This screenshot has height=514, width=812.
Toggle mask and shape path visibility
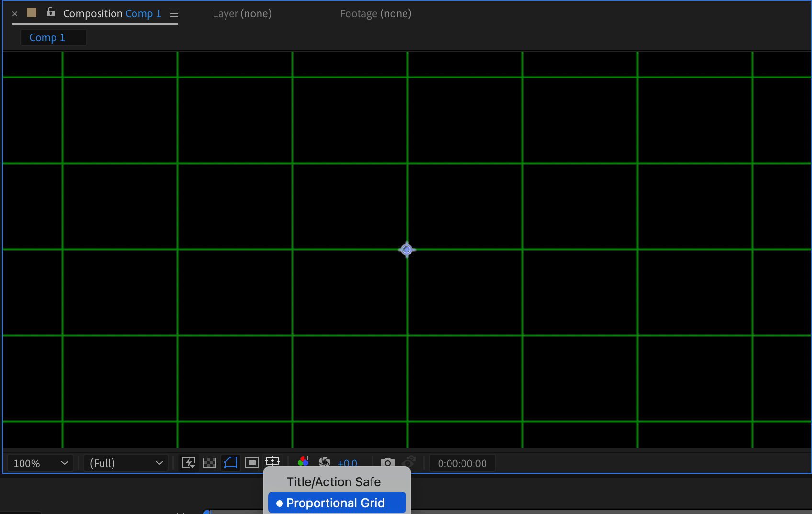(231, 462)
